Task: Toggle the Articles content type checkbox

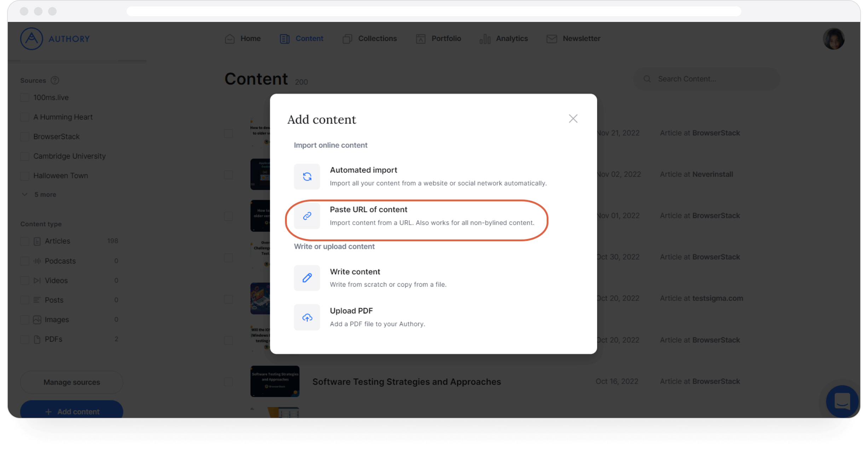Action: [x=25, y=241]
